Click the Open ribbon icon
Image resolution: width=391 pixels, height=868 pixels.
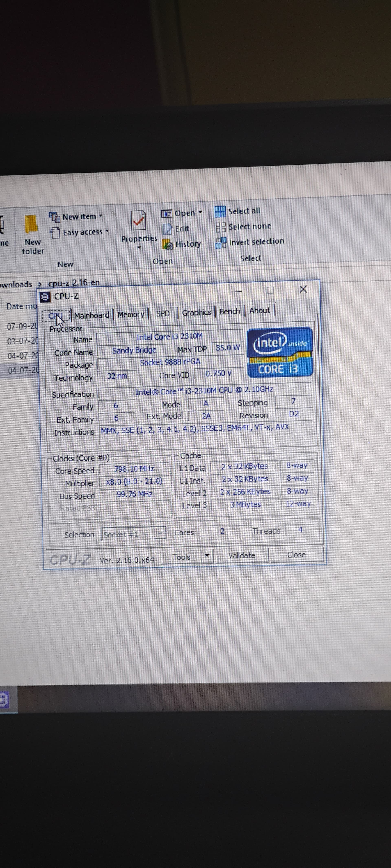pos(167,214)
